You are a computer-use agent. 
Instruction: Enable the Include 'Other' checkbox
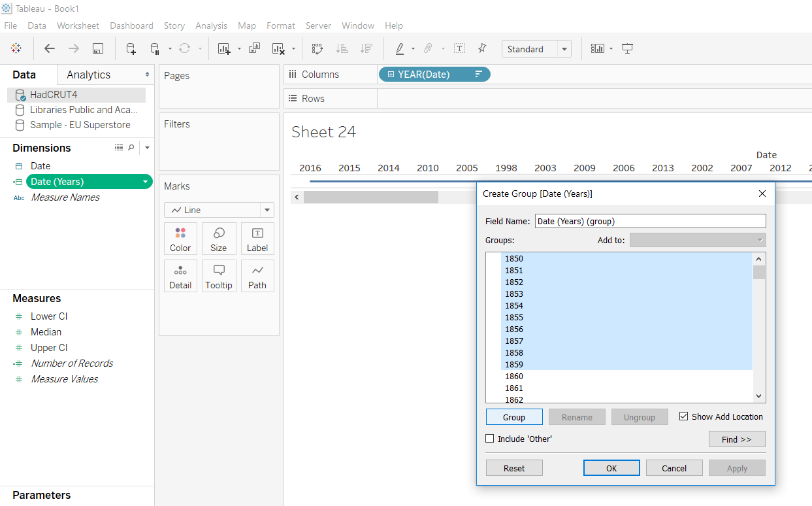pos(490,439)
